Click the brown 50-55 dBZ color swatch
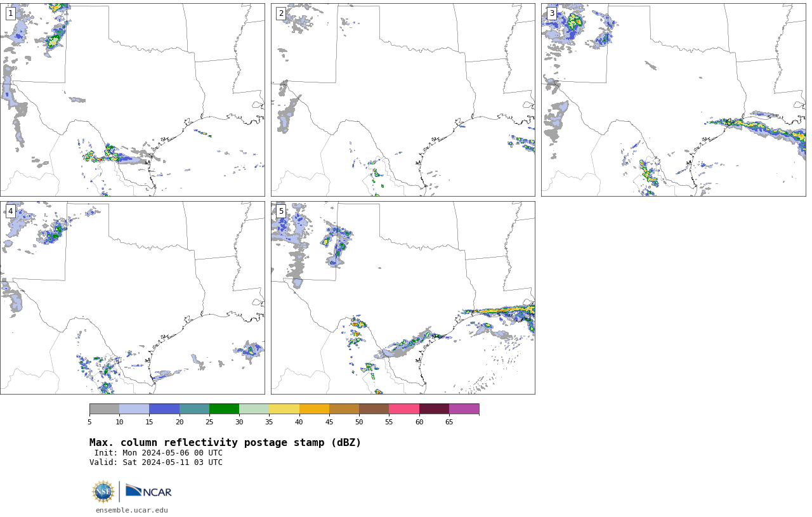Image resolution: width=812 pixels, height=517 pixels. click(x=374, y=409)
